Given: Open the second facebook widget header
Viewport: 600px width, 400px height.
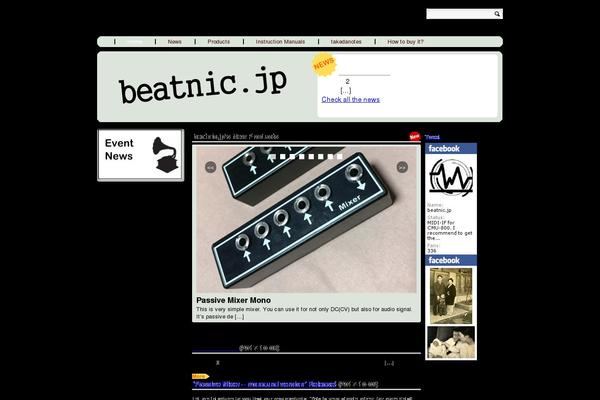Looking at the screenshot, I should pyautogui.click(x=451, y=260).
